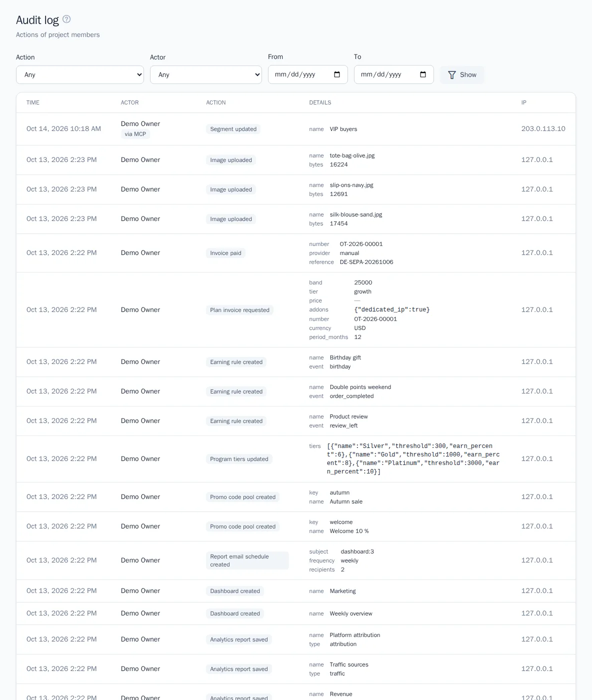
Task: Click the TIME column header
Action: [33, 102]
